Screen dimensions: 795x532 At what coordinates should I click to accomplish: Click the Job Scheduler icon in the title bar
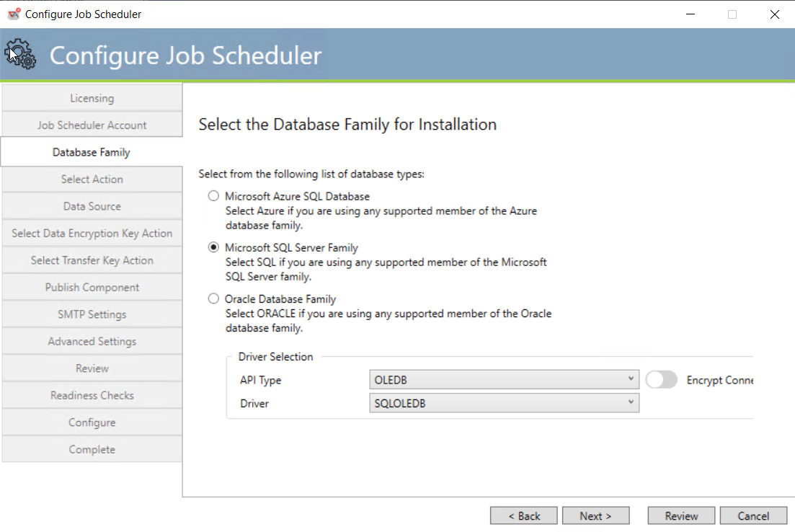coord(14,13)
